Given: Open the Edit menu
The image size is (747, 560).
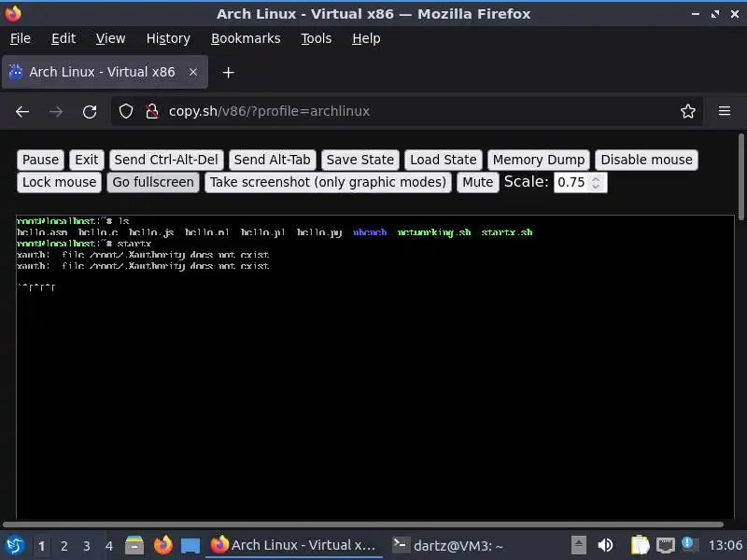Looking at the screenshot, I should pos(63,38).
